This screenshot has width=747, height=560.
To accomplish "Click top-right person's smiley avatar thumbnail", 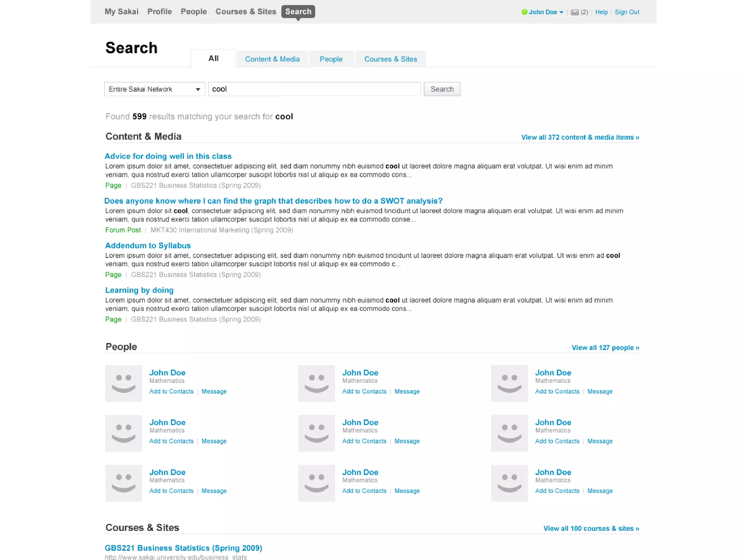I will point(509,384).
